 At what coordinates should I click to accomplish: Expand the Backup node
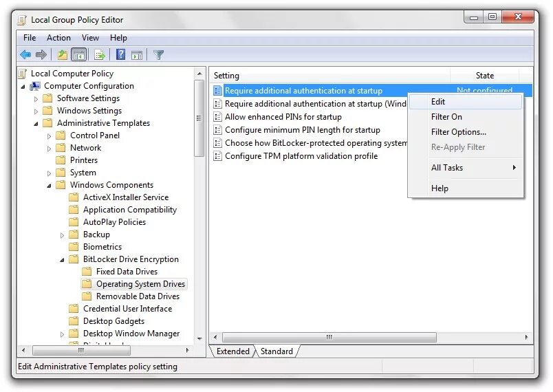click(62, 235)
